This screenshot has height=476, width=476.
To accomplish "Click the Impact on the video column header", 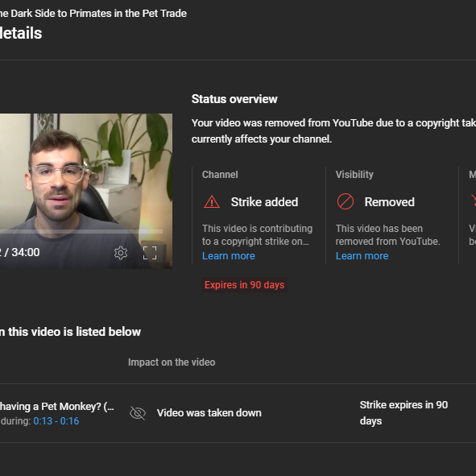I will [x=172, y=362].
